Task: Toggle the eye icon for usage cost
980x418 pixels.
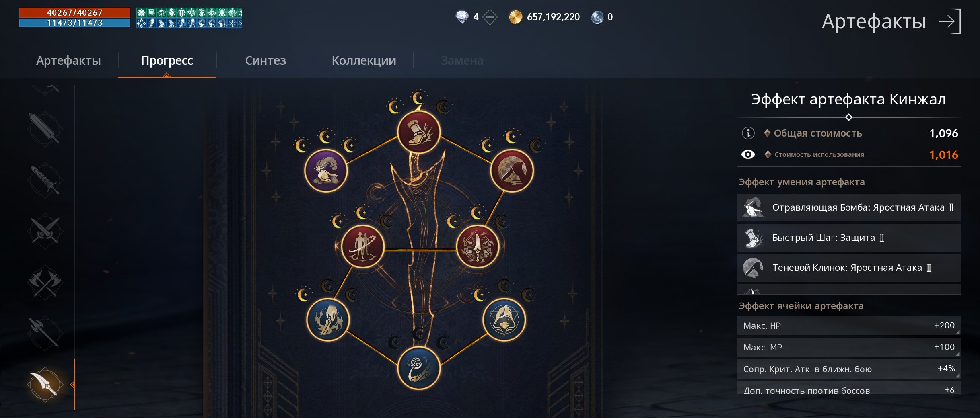Action: [x=748, y=155]
